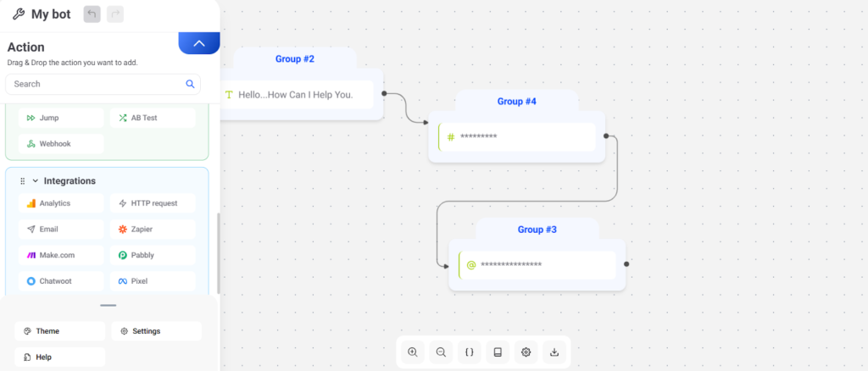Viewport: 868px width, 371px height.
Task: Click the book icon in bottom toolbar
Action: coord(498,352)
